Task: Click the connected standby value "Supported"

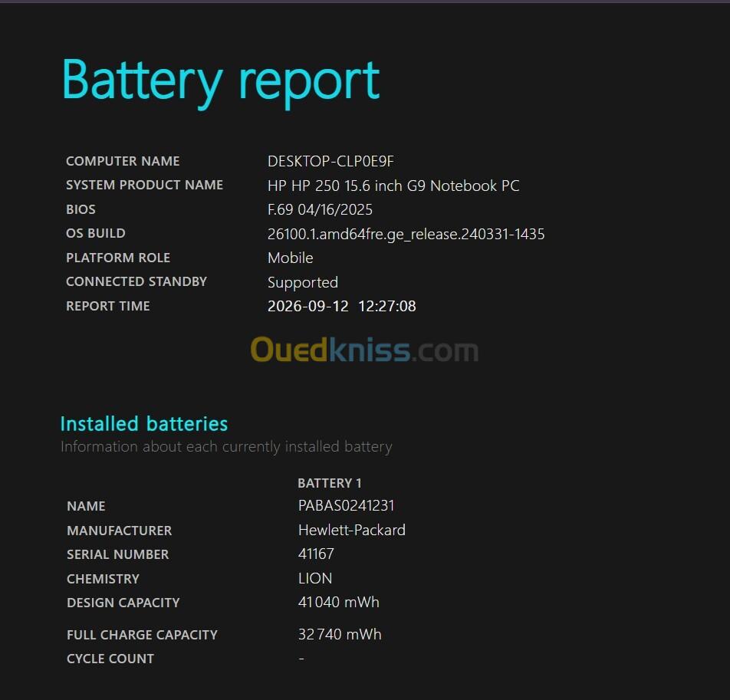Action: (303, 282)
